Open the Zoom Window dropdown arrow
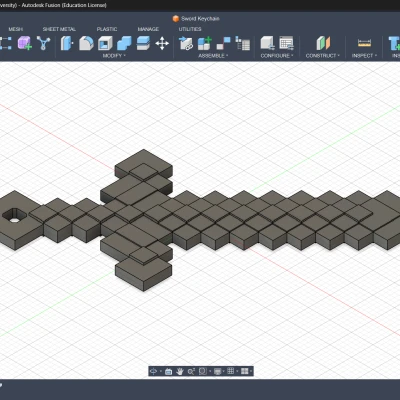Viewport: 400px width, 400px height. (x=209, y=371)
